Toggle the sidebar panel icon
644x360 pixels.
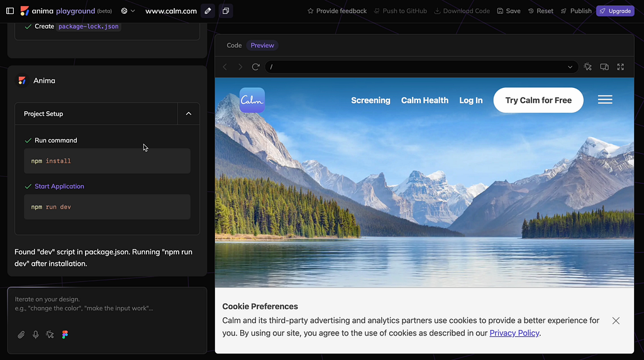(10, 11)
